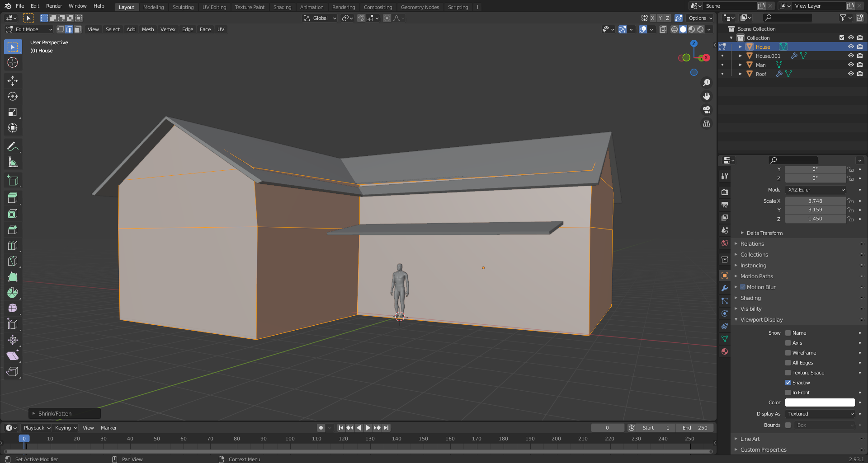Select the Extrude Region tool
Viewport: 868px width, 463px height.
(13, 198)
